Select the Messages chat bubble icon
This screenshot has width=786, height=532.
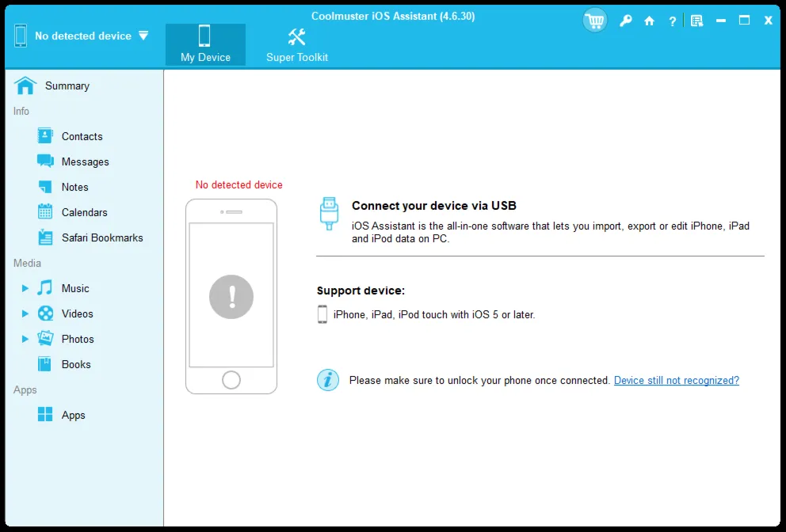[x=45, y=161]
